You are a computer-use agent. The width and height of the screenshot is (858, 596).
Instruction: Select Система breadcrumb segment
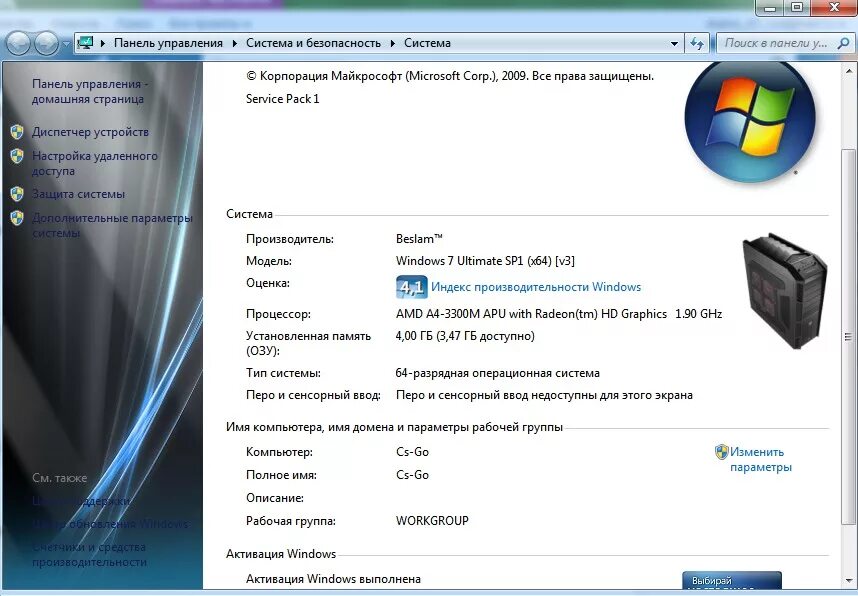[x=427, y=43]
